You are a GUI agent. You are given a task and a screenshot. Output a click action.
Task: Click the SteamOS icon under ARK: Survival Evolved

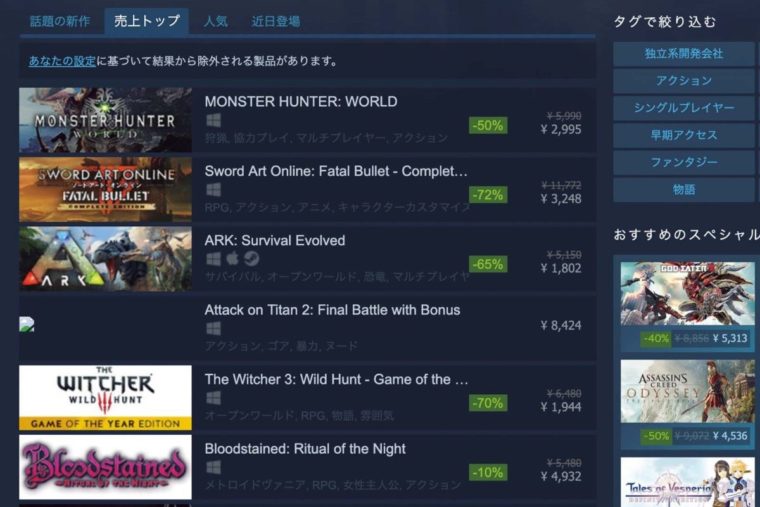[x=251, y=259]
